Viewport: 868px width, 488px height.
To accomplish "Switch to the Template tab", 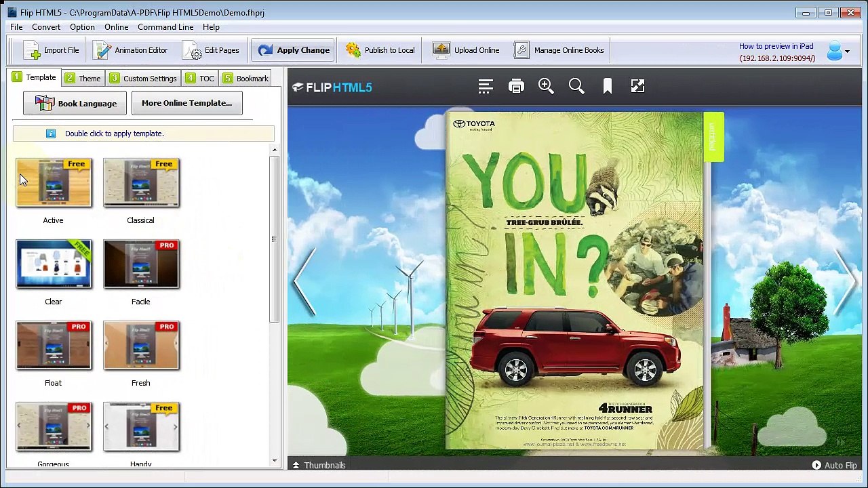I will 34,77.
